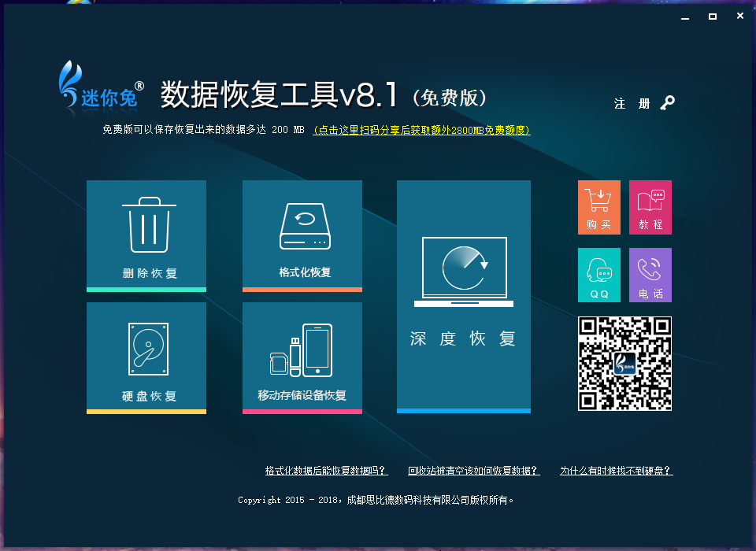Viewport: 756px width, 551px height.
Task: Click the key icon next to 注册
Action: tap(667, 103)
